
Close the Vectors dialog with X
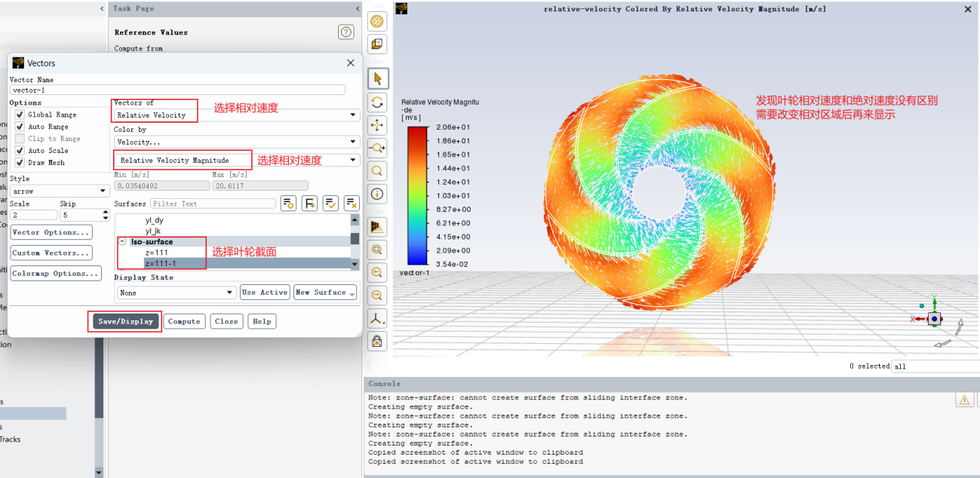[x=350, y=63]
